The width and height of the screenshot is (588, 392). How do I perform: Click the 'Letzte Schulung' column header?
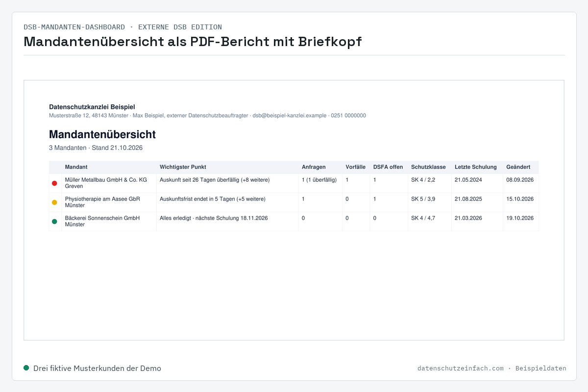pos(476,167)
